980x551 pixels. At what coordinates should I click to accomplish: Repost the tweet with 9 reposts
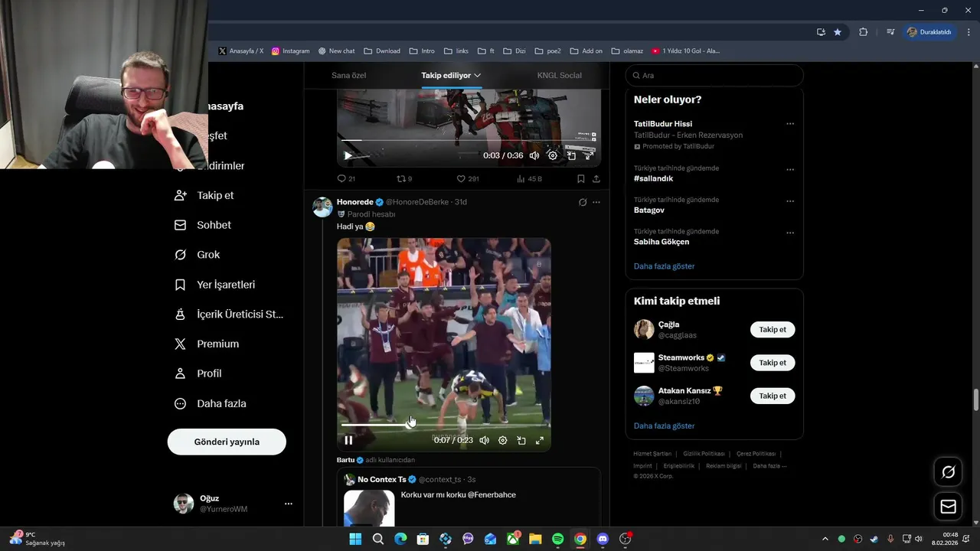[x=404, y=178]
